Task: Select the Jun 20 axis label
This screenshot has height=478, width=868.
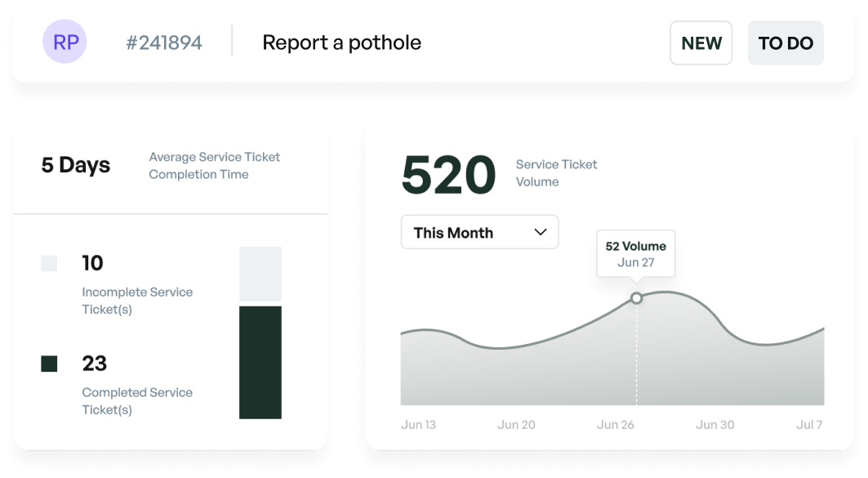Action: 516,425
